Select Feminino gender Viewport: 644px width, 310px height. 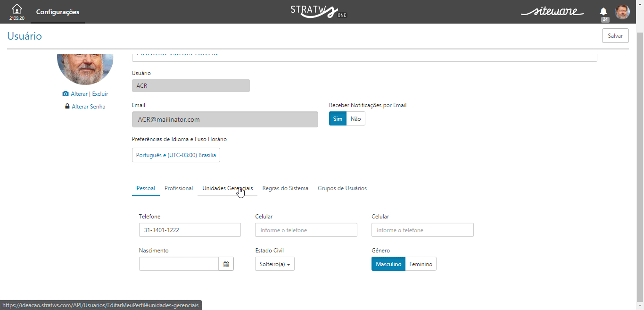pyautogui.click(x=421, y=264)
